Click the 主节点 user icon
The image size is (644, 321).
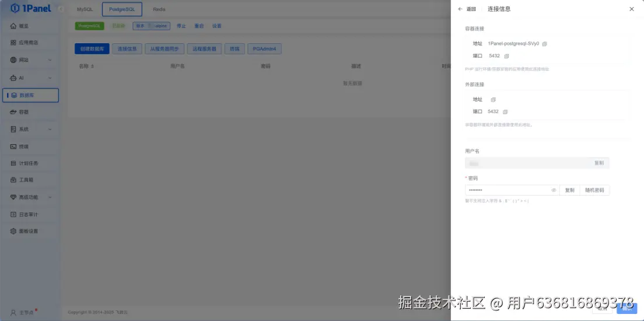[x=13, y=312]
